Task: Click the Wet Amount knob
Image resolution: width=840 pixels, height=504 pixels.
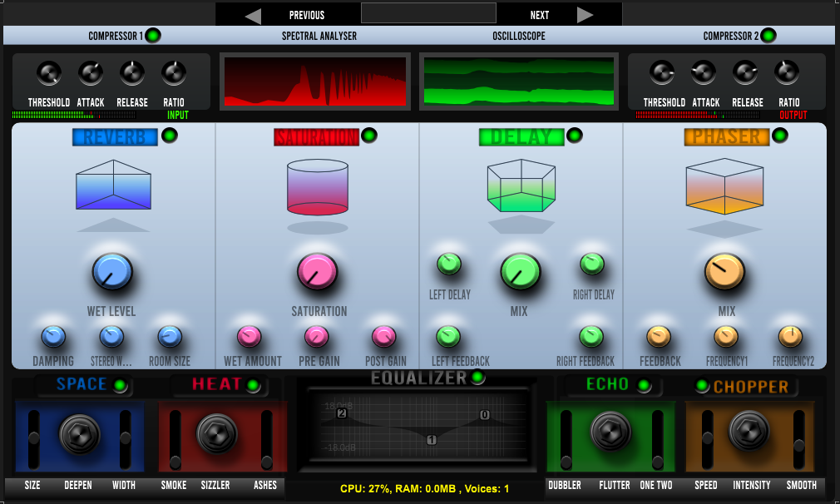Action: [x=250, y=337]
